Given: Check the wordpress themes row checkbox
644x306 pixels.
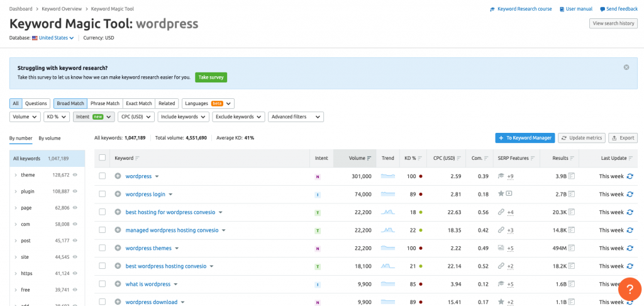Looking at the screenshot, I should coord(103,248).
